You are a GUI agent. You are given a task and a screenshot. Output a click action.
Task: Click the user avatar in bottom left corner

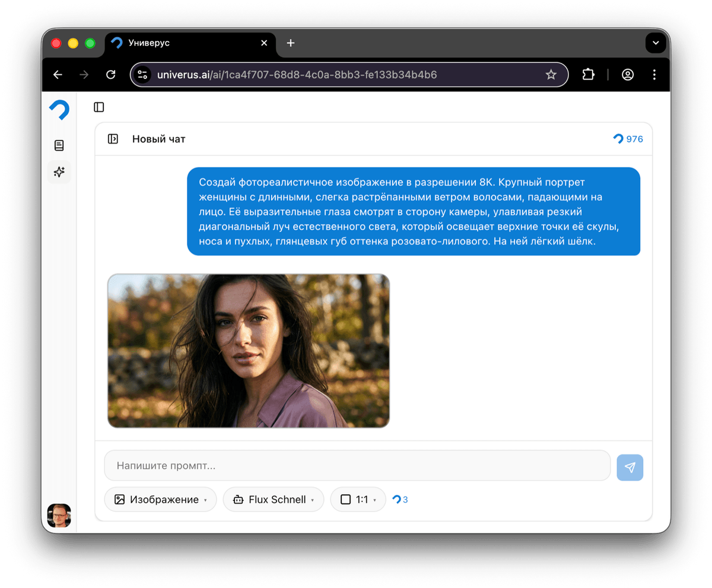tap(59, 515)
